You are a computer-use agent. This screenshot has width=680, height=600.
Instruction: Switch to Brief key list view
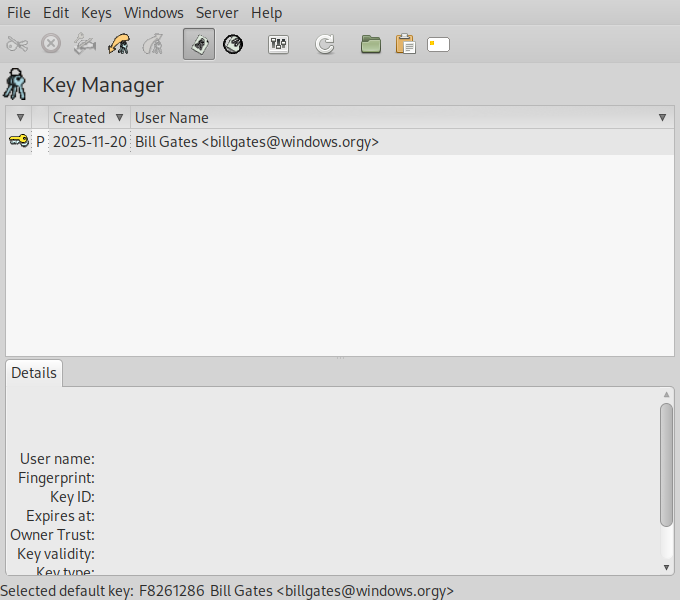pyautogui.click(x=199, y=44)
